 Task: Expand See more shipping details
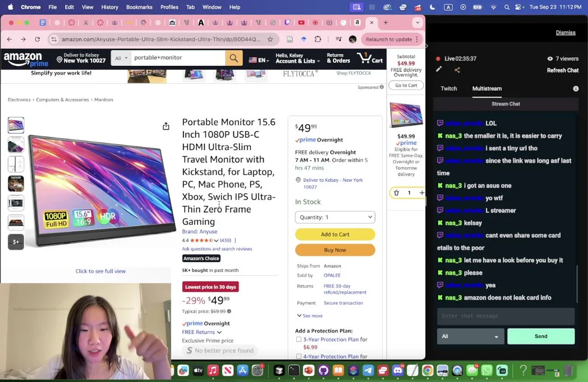click(310, 316)
